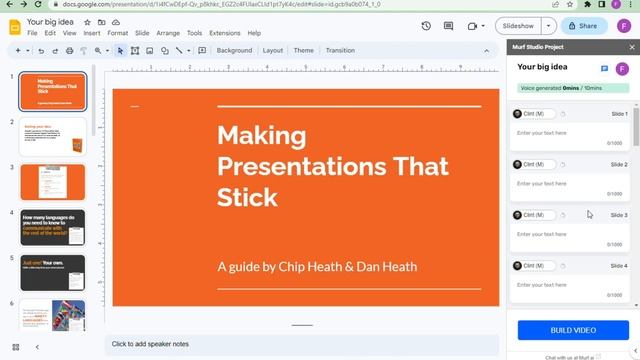Open the Extensions menu
The height and width of the screenshot is (360, 640).
224,33
